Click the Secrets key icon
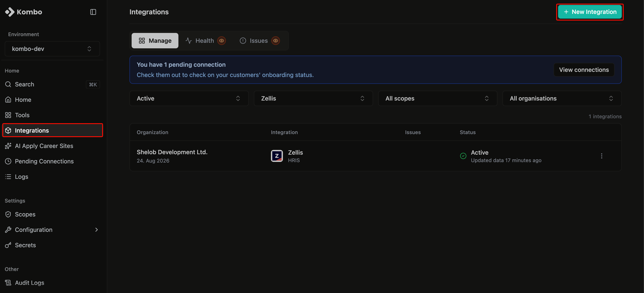 tap(8, 245)
